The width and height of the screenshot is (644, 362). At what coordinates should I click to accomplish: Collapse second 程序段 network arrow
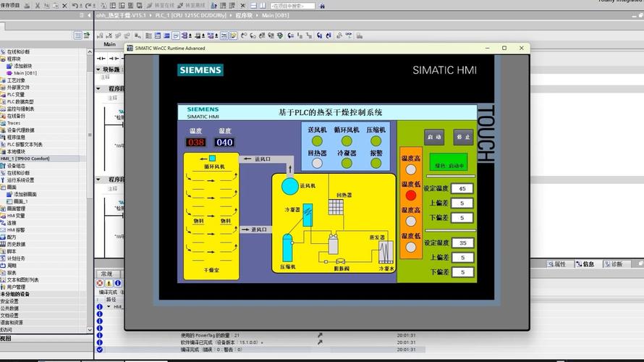(98, 179)
